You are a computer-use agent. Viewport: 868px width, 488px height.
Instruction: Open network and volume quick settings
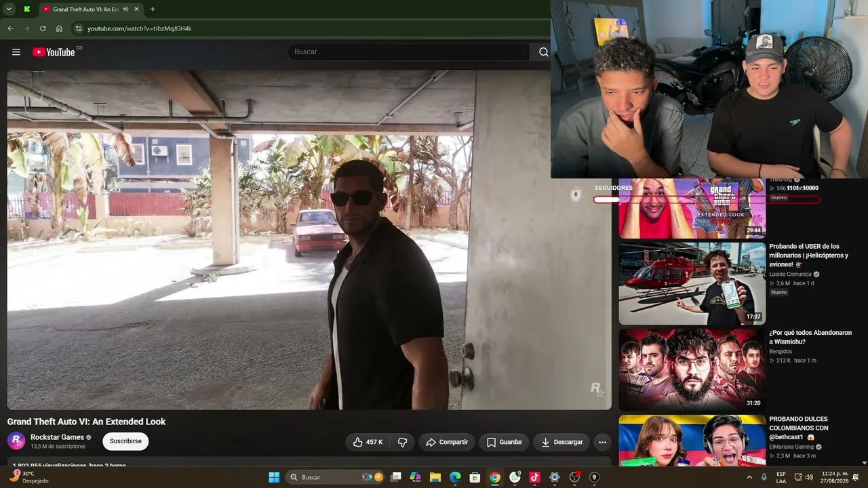point(804,477)
